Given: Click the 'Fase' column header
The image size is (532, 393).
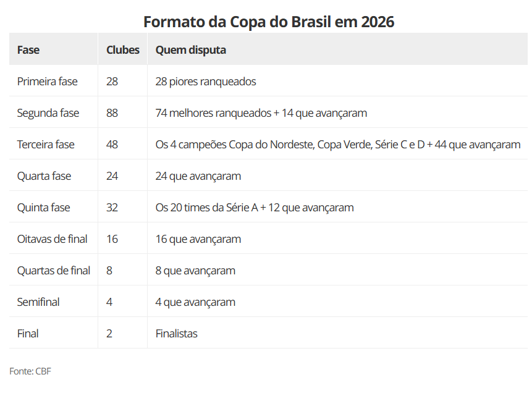Looking at the screenshot, I should point(28,50).
